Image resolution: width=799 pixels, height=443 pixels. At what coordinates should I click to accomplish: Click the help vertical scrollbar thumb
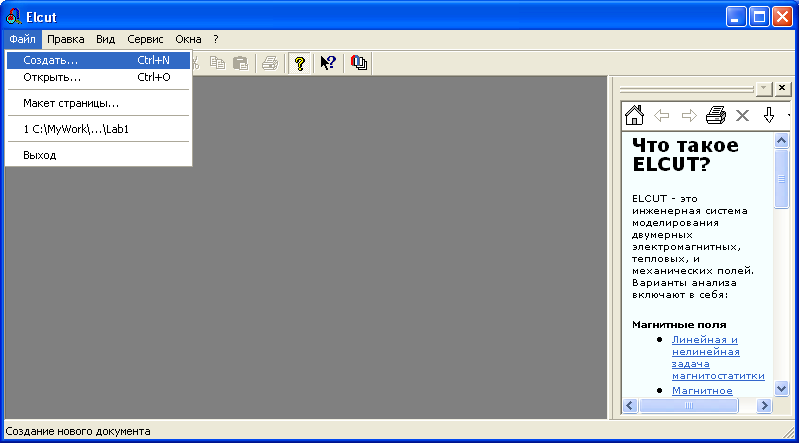781,178
